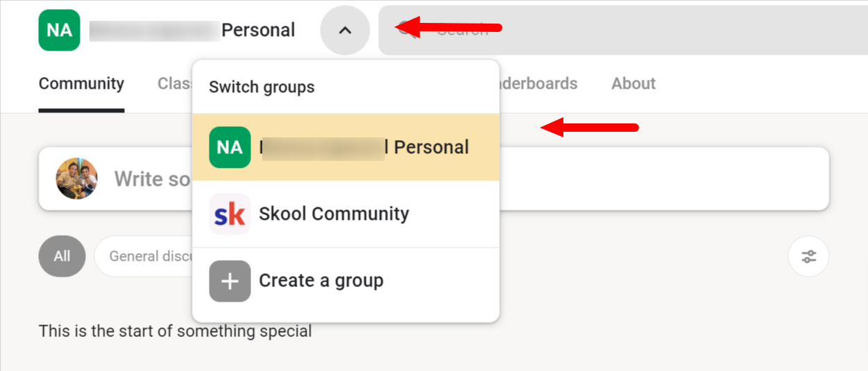Open the About tab
Image resolution: width=868 pixels, height=371 pixels.
coord(633,84)
